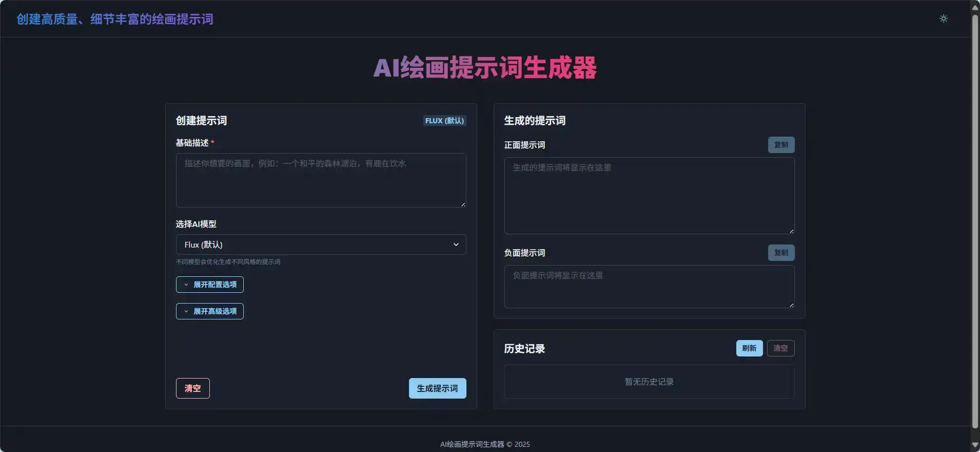Click the 生成提示词 generate button
980x452 pixels.
click(437, 388)
